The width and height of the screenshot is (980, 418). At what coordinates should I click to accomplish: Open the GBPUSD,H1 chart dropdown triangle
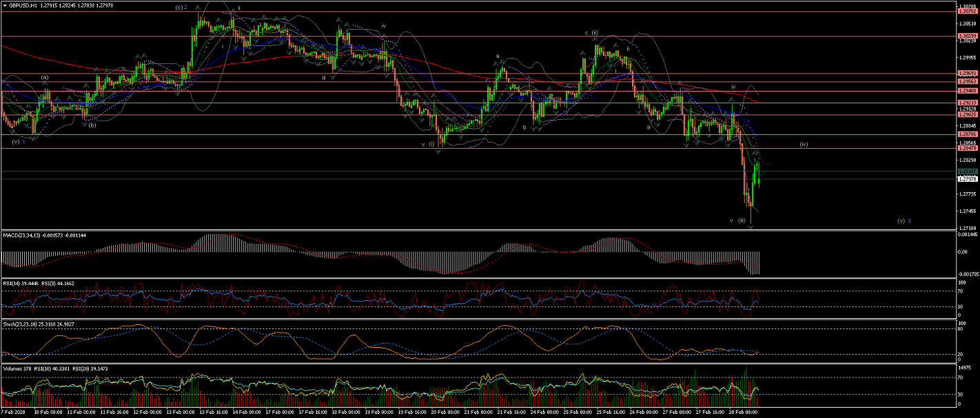(5, 5)
